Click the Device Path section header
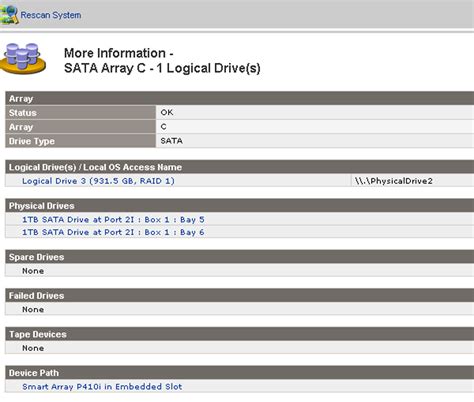 coord(240,373)
